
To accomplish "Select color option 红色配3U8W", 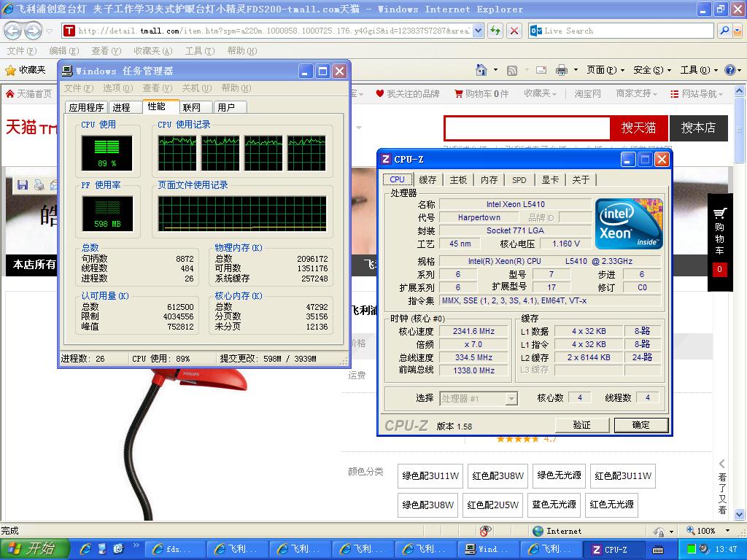I will pos(498,475).
